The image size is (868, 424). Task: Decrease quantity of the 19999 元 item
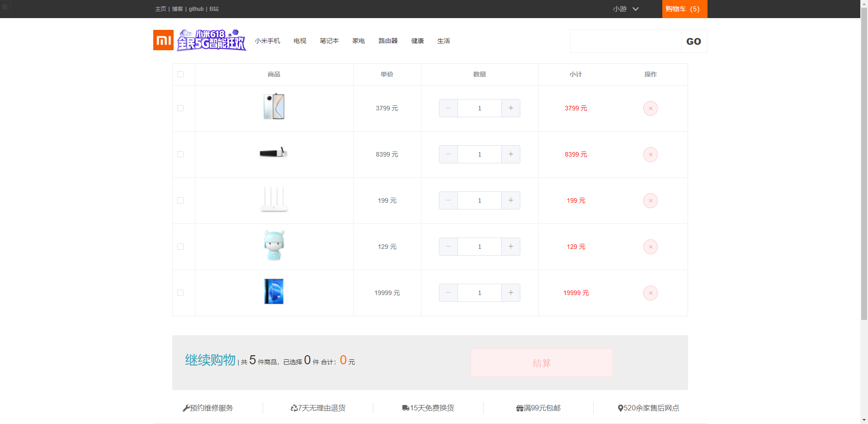[x=448, y=293]
